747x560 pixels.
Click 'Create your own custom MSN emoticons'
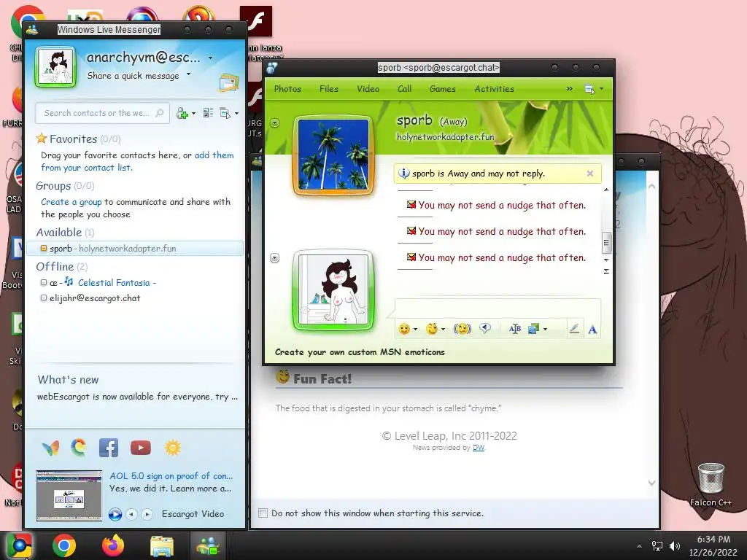pos(360,352)
